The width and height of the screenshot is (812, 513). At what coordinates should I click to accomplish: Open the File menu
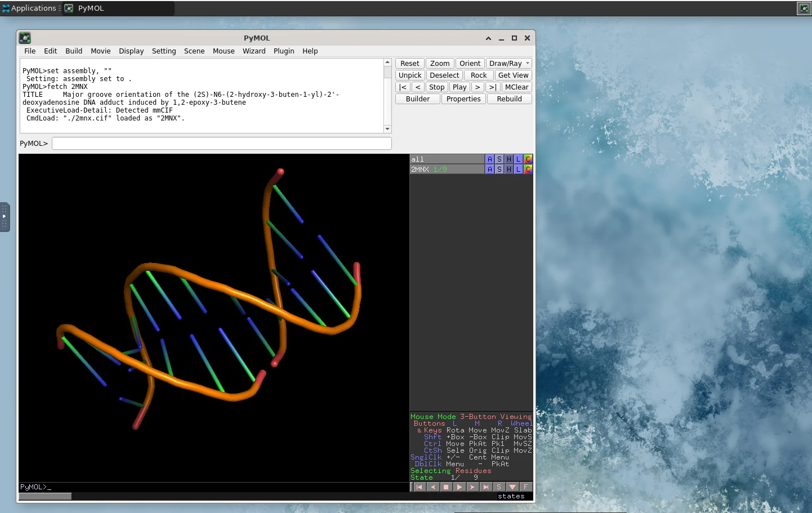(x=30, y=51)
